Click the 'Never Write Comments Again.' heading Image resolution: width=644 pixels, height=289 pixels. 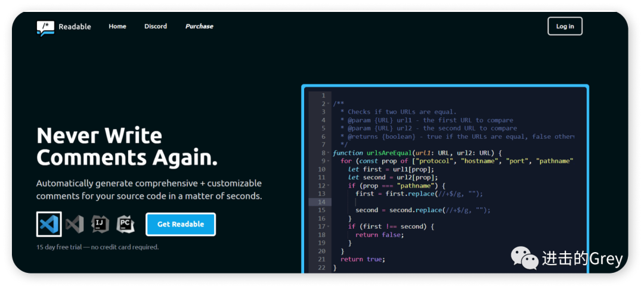127,146
